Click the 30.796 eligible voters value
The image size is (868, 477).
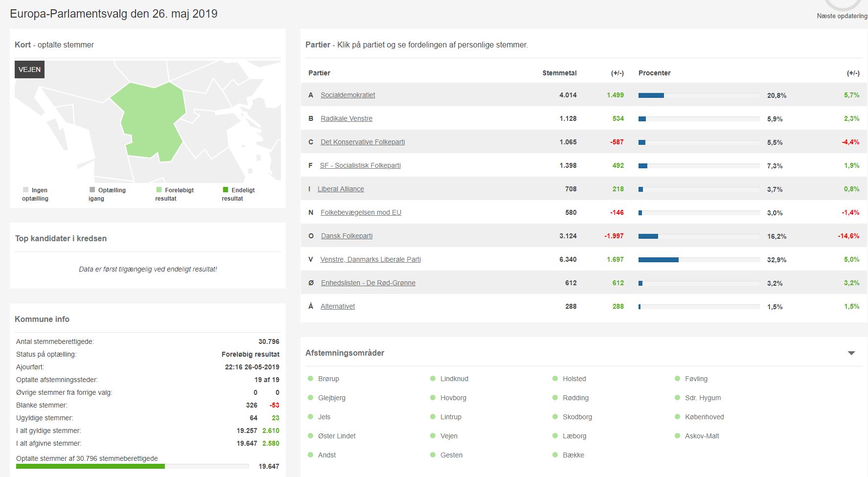tap(269, 341)
